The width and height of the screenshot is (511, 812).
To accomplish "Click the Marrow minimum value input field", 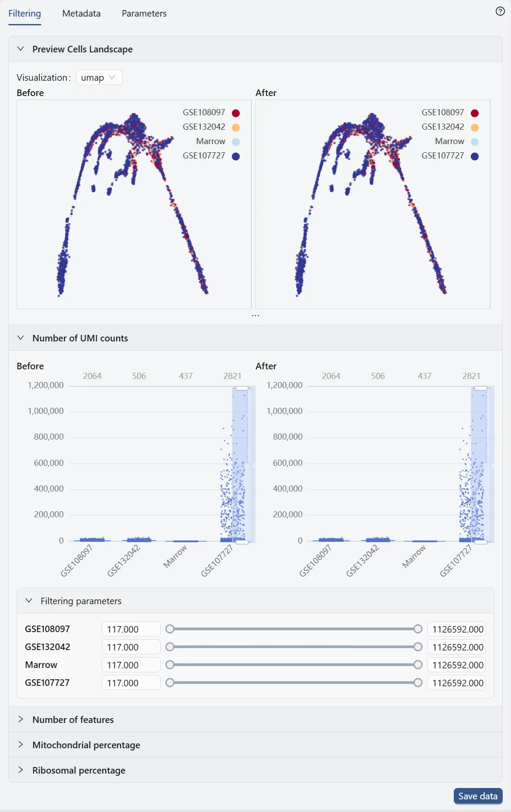I will 131,665.
